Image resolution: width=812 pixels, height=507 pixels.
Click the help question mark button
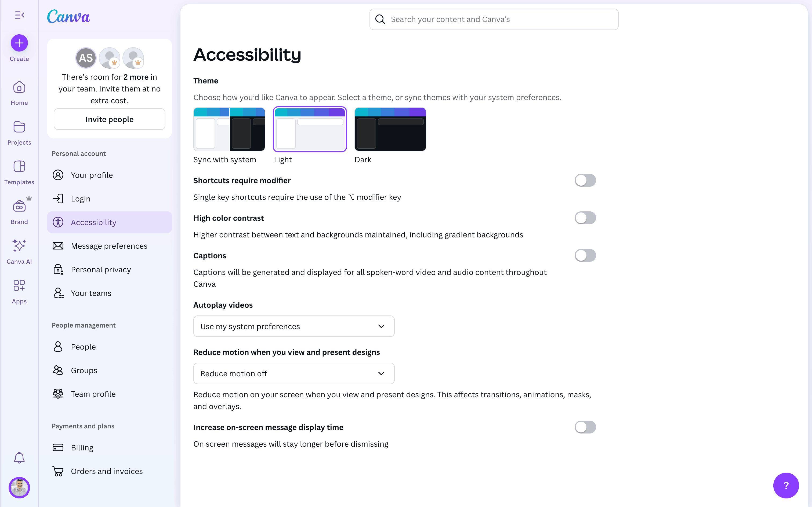coord(786,485)
